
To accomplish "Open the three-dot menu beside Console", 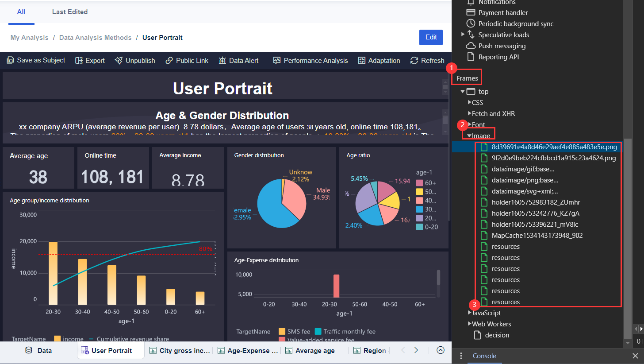I will tap(461, 356).
